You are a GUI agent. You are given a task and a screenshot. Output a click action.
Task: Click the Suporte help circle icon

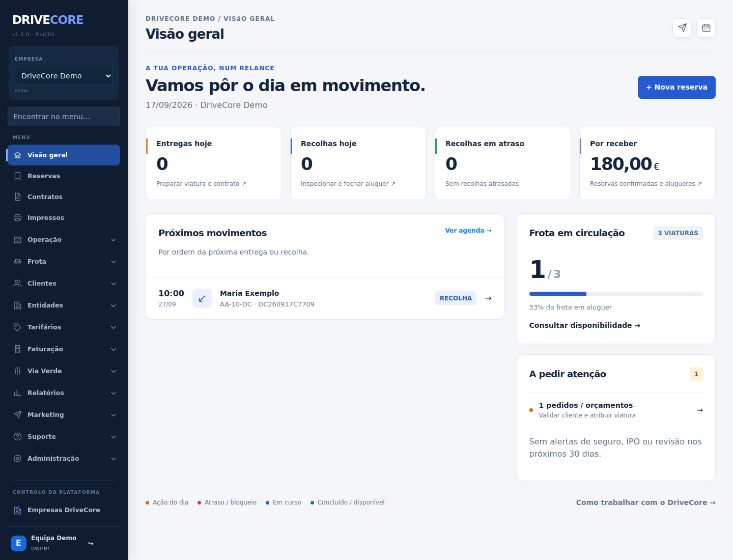[17, 437]
